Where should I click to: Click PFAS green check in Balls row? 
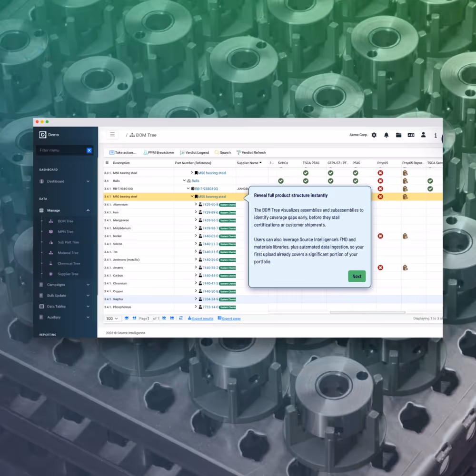point(356,181)
